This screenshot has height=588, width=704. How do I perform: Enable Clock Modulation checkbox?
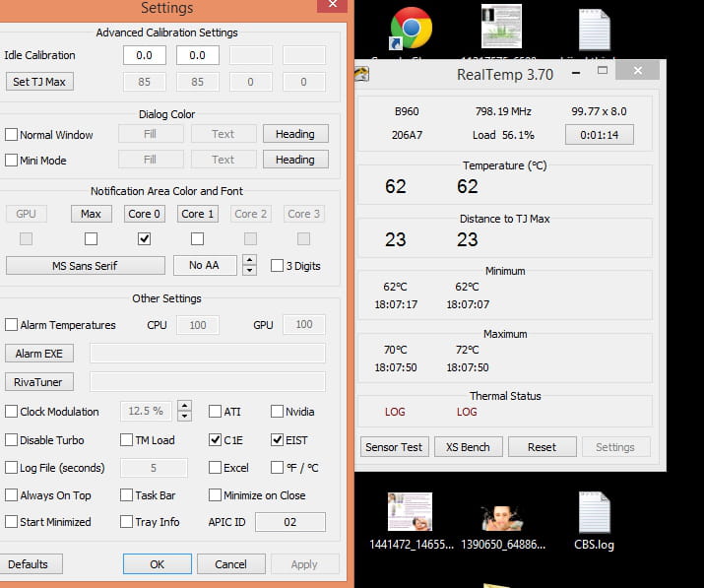(11, 411)
